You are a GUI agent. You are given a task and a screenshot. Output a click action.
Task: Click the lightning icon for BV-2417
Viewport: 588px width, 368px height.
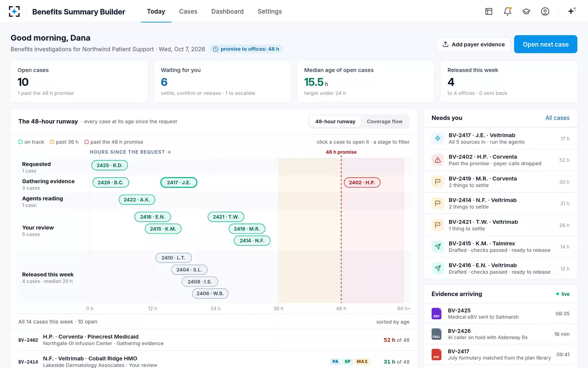(438, 139)
